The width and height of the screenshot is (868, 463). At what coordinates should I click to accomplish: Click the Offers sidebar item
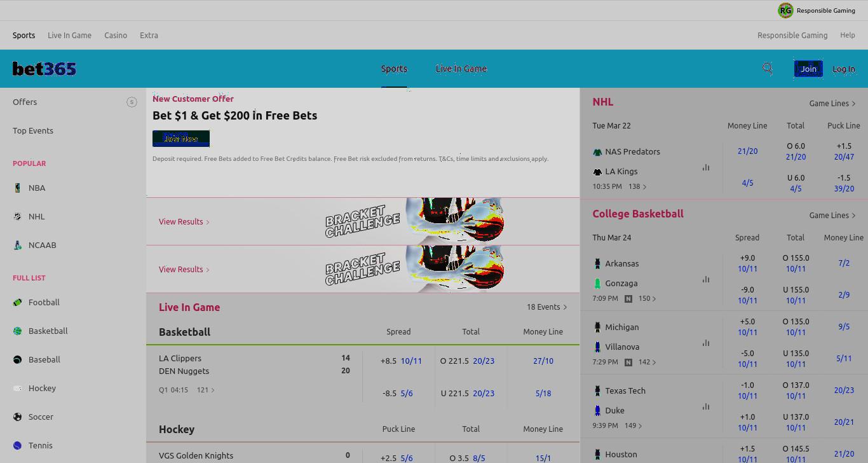pos(25,102)
